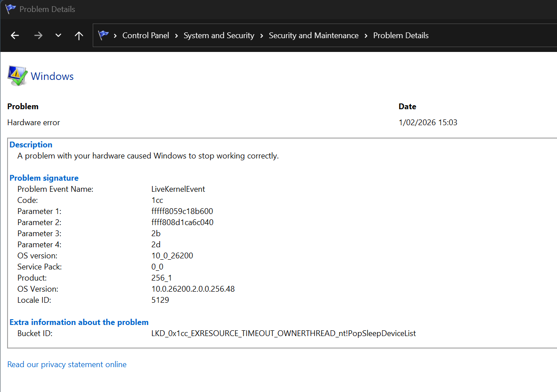This screenshot has width=557, height=392.
Task: Select the LKD_0x1cc Bucket ID value
Action: click(284, 333)
